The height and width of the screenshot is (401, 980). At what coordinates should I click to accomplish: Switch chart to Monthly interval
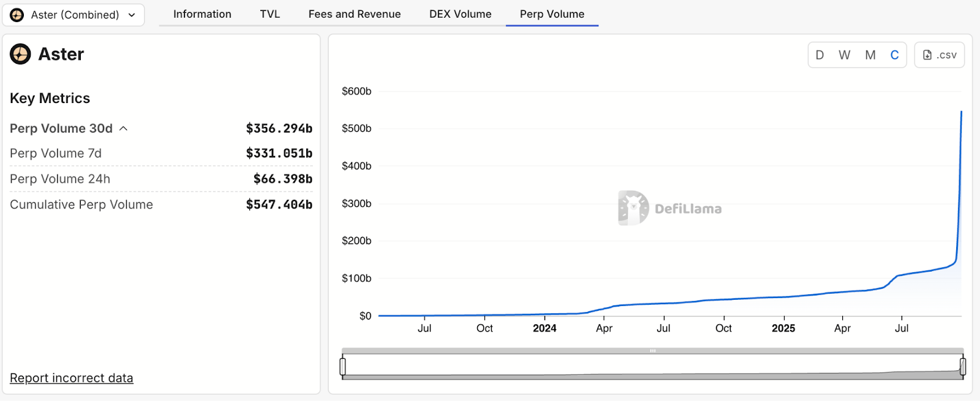pos(870,55)
